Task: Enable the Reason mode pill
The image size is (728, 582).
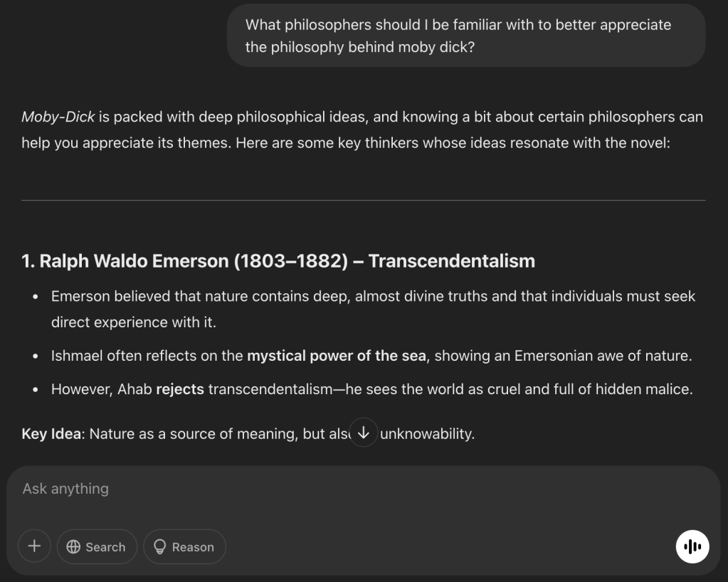Action: [184, 546]
